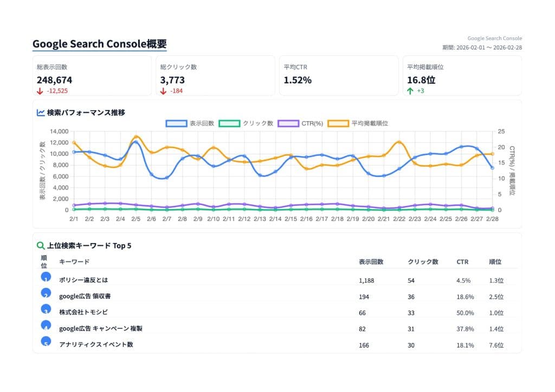Click the line chart icon beside 検索パフォーマンス推移
Viewport: 555px width, 392px height.
[x=41, y=113]
